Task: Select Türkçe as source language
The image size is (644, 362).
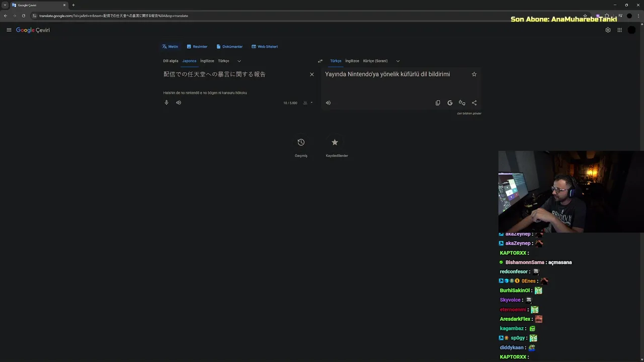Action: 223,61
